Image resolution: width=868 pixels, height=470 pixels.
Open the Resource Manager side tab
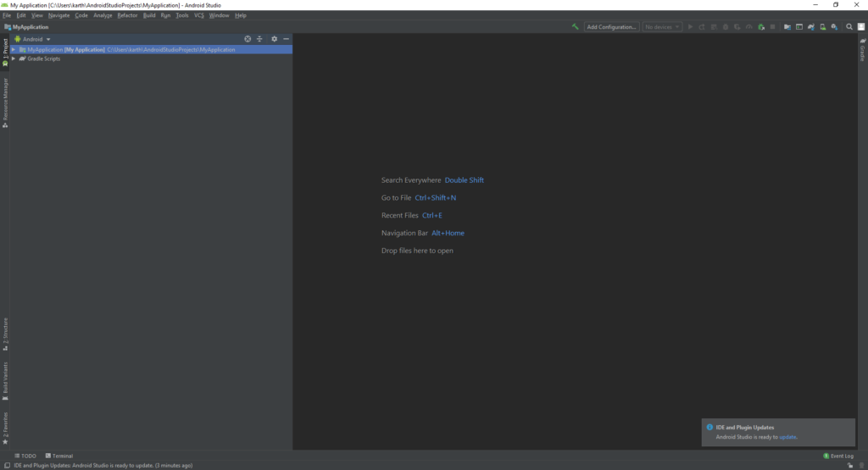pyautogui.click(x=6, y=102)
